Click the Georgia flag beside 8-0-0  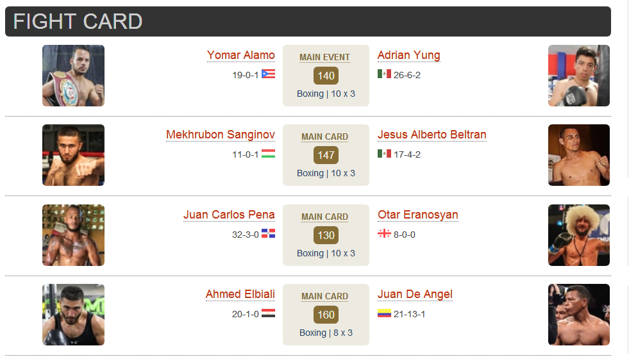tap(384, 233)
